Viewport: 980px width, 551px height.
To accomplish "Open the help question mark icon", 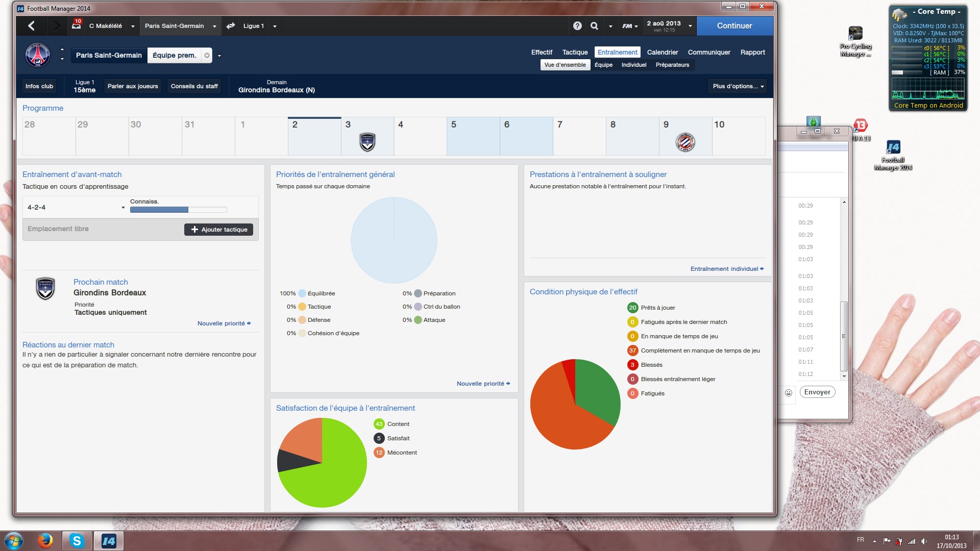I will coord(577,26).
